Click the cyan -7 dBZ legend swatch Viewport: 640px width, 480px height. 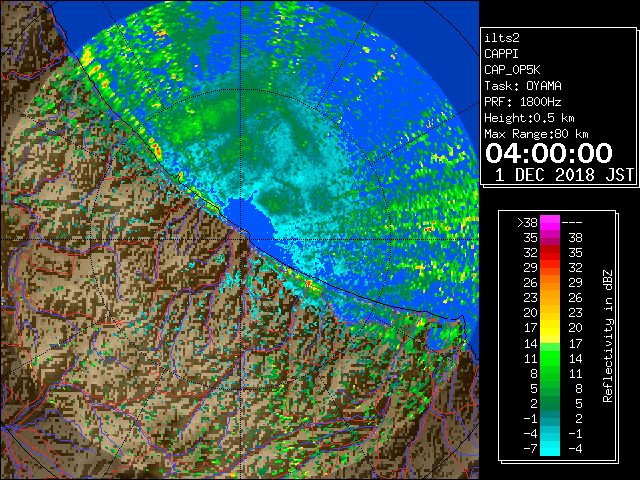[550, 448]
